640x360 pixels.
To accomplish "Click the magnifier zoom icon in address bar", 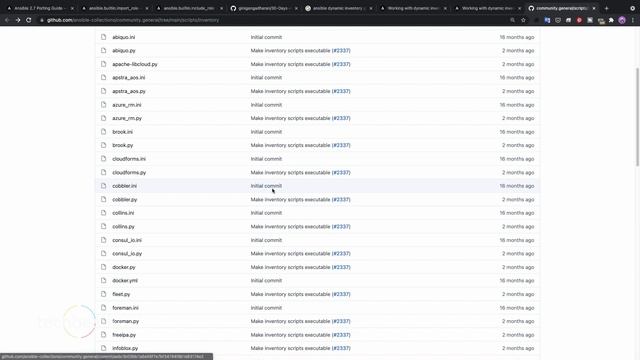I will click(x=513, y=20).
